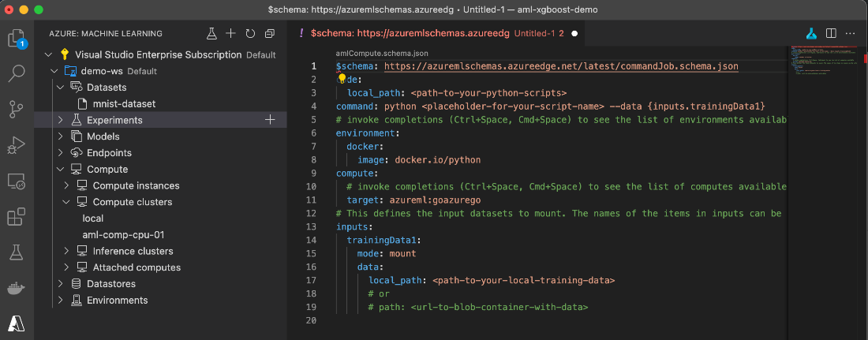868x340 pixels.
Task: Collapse the demo-ws workspace node
Action: tap(54, 71)
